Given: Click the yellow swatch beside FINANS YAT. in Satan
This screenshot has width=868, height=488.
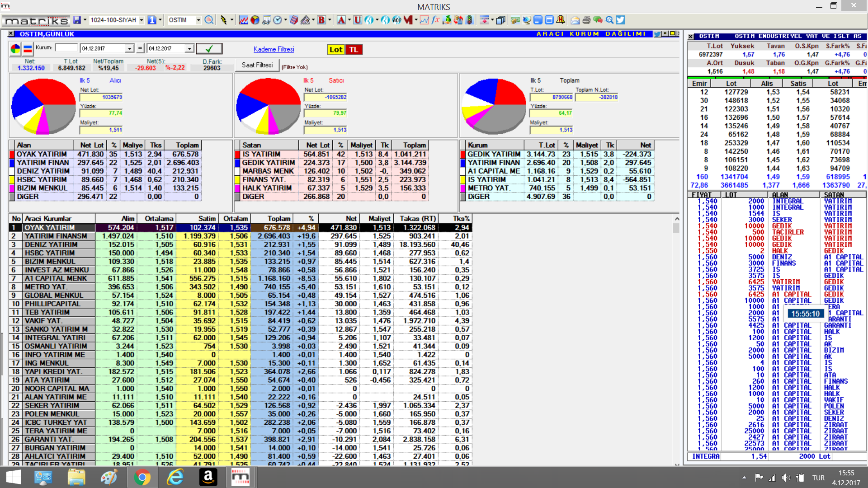Looking at the screenshot, I should (x=237, y=180).
